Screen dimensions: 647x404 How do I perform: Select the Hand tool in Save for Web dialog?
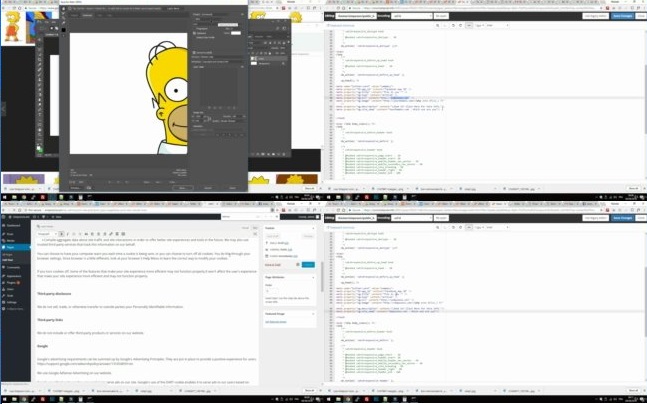click(64, 9)
